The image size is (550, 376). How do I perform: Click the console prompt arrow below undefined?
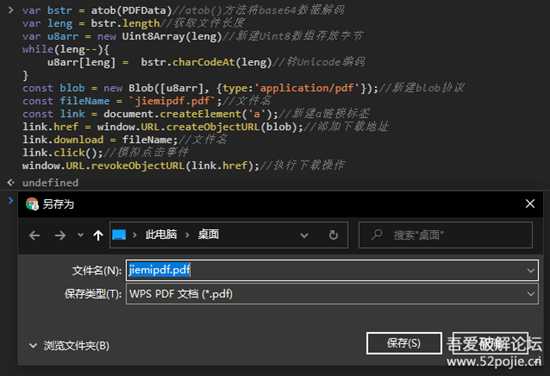11,201
